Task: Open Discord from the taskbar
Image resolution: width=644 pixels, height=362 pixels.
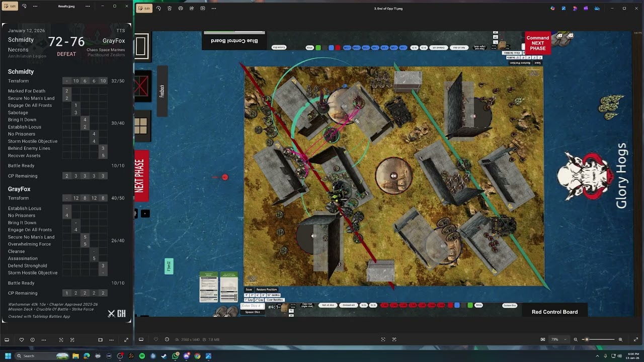Action: click(x=186, y=356)
